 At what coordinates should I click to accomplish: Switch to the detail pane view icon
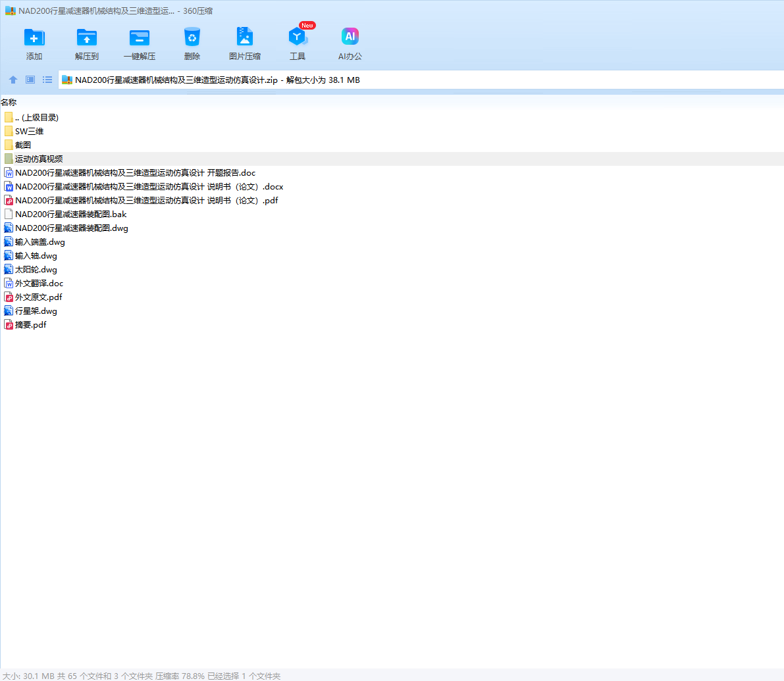pos(30,80)
